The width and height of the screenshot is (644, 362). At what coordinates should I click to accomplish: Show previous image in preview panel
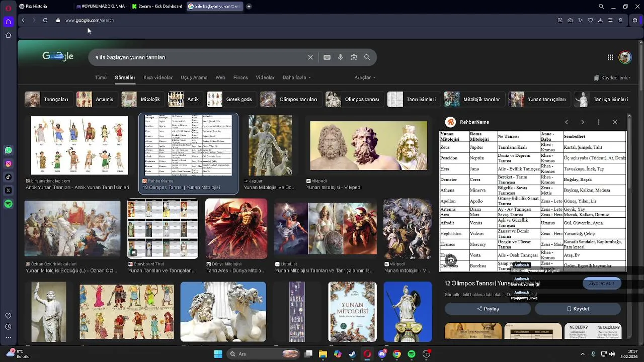(x=567, y=122)
